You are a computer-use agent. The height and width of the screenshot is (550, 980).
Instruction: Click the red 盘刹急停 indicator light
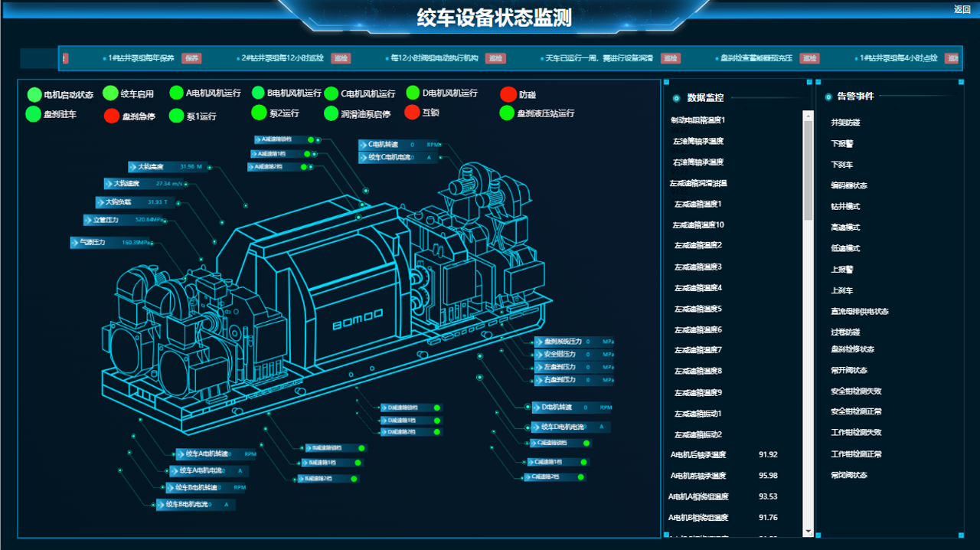point(112,116)
